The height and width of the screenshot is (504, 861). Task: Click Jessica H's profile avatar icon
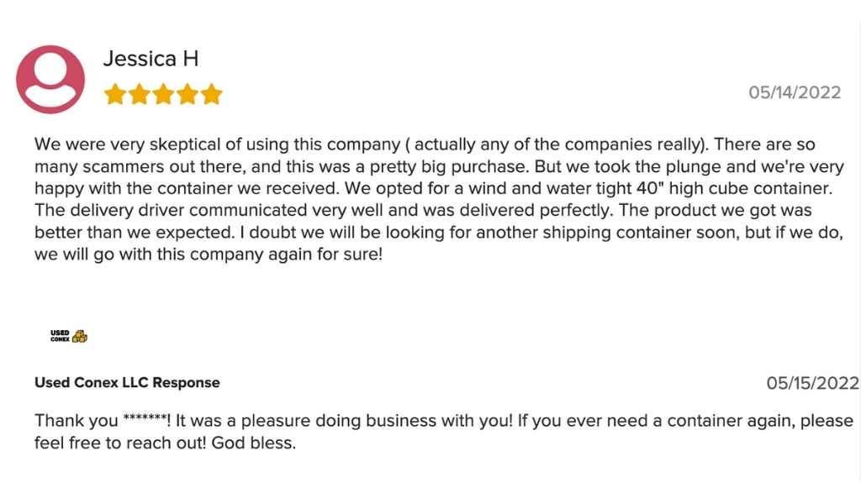[50, 80]
